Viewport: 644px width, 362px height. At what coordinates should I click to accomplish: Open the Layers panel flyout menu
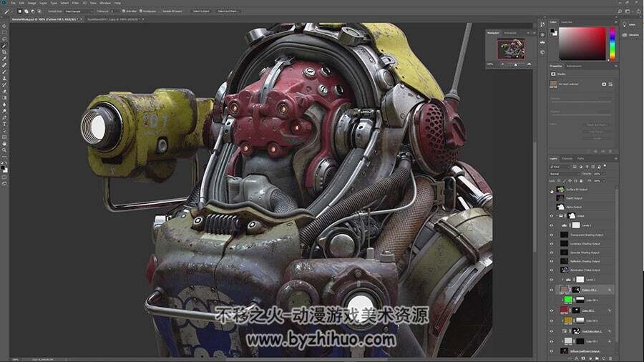(x=615, y=158)
